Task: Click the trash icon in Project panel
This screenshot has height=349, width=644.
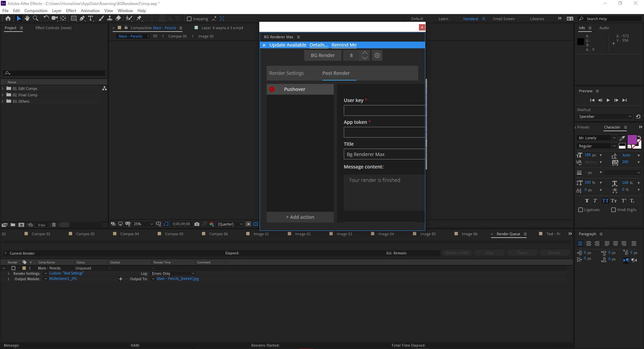Action: tap(54, 225)
